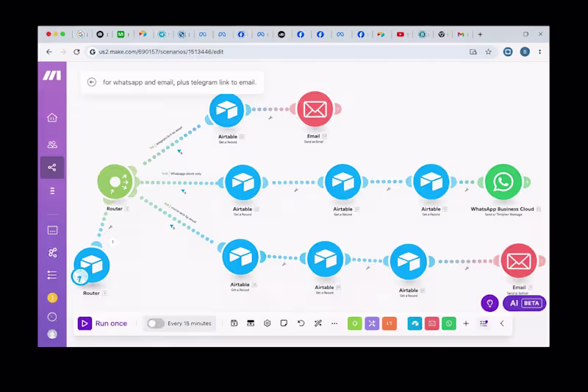Select the Airtable module connected to top Email
The width and height of the screenshot is (588, 392).
(x=226, y=110)
